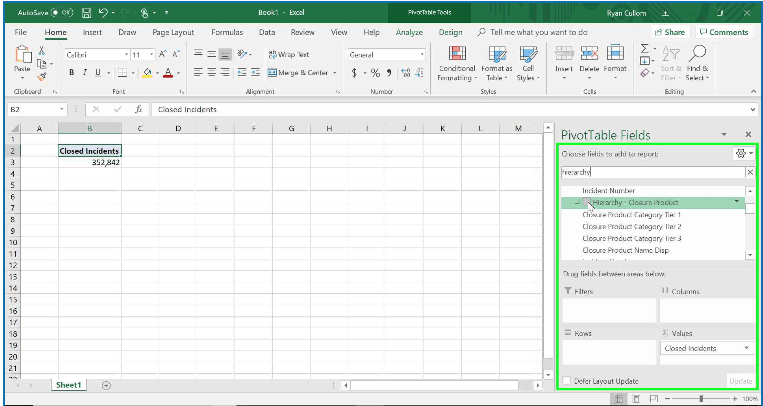Click the Paste clipboard icon
763x406 pixels.
click(22, 55)
